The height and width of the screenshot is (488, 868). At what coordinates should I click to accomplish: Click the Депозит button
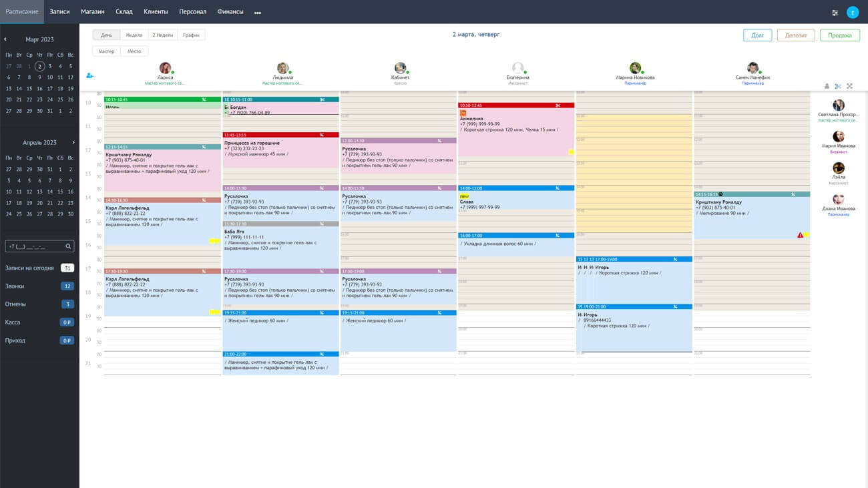click(x=796, y=35)
